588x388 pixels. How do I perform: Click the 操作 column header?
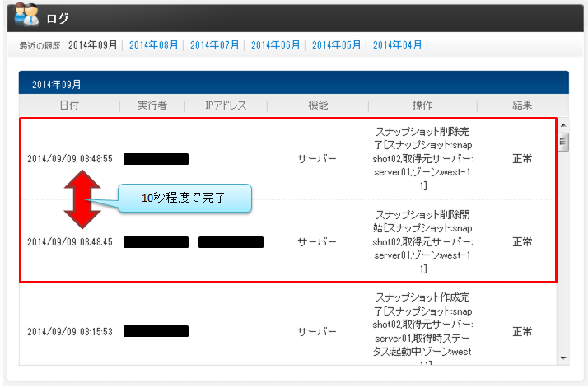[422, 105]
